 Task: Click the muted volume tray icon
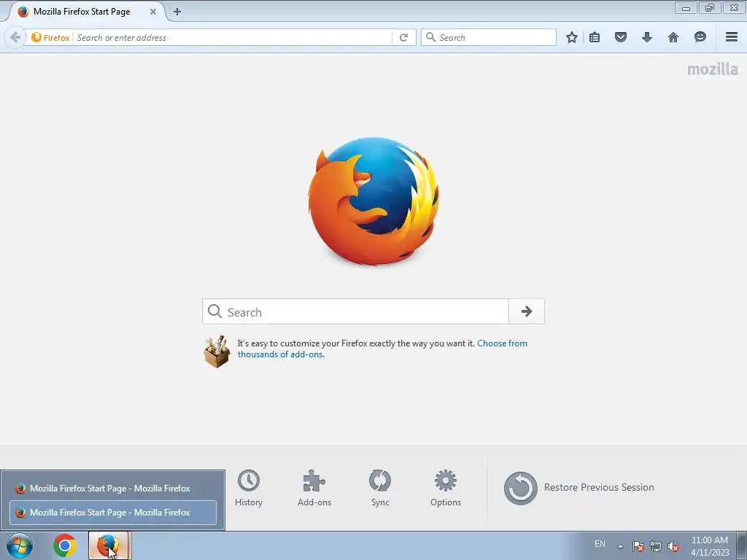(673, 546)
